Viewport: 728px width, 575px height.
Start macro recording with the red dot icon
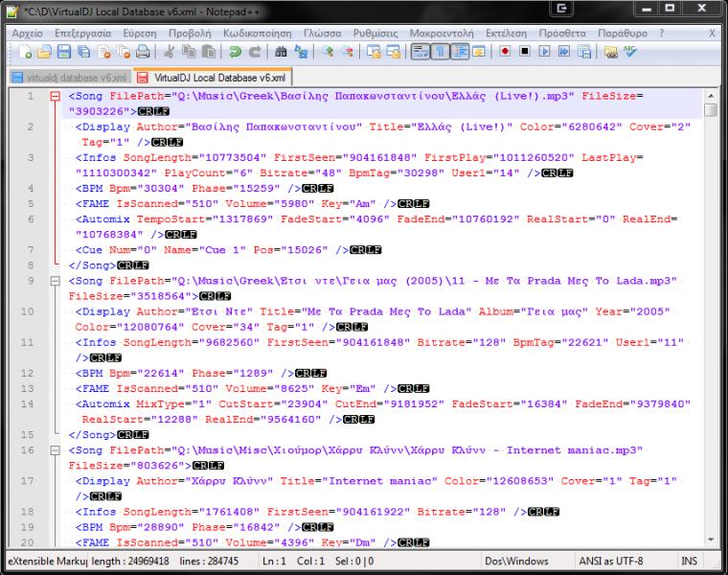(505, 51)
